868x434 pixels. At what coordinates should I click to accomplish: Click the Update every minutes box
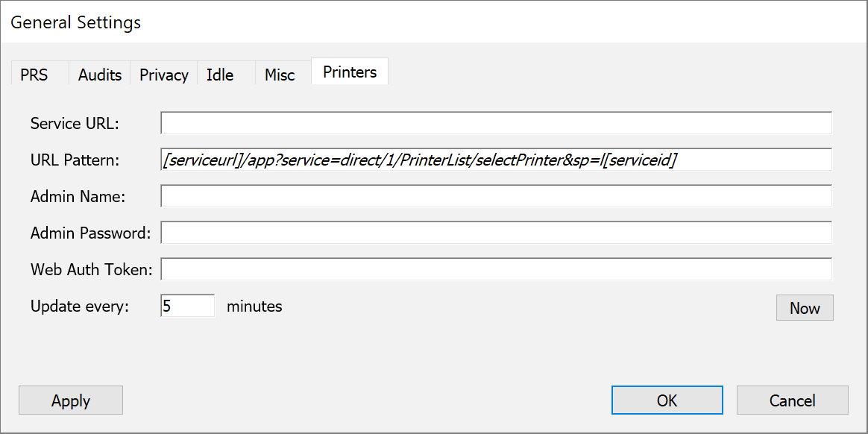click(x=188, y=306)
